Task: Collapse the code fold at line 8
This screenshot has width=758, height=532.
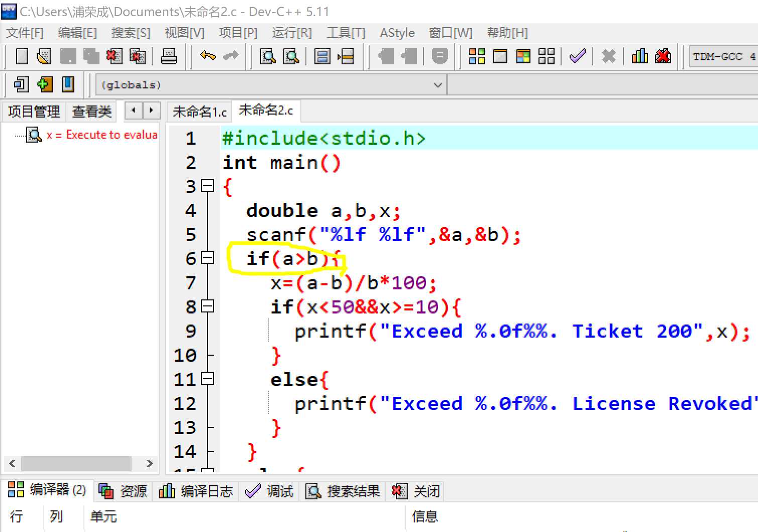Action: click(207, 306)
